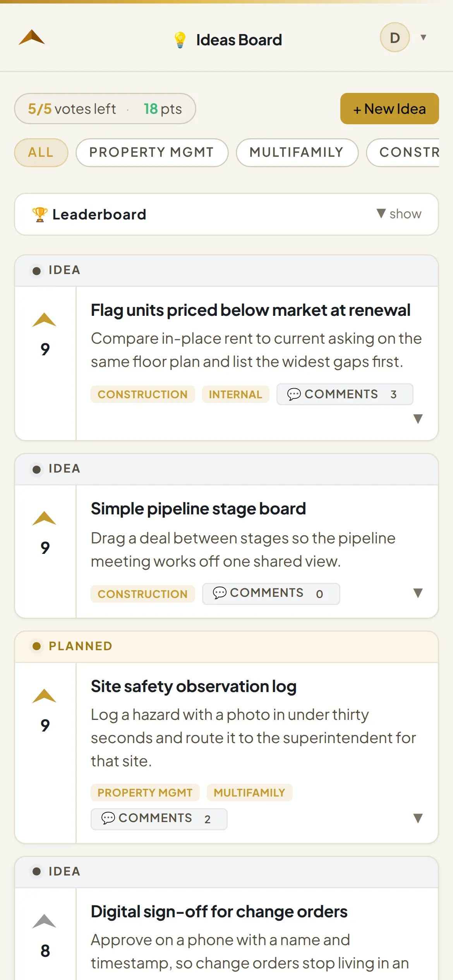This screenshot has width=453, height=980.
Task: Open the D user avatar
Action: pyautogui.click(x=395, y=38)
